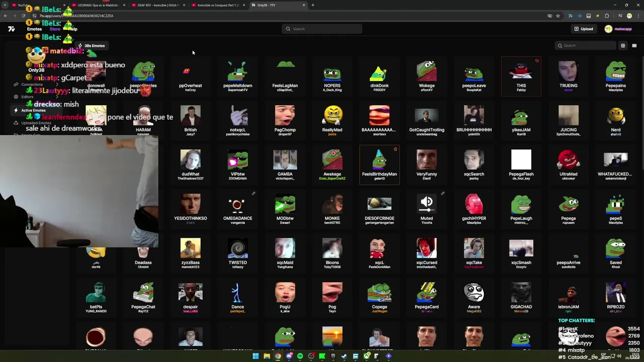Open the yikesJAM emote
The width and height of the screenshot is (644, 362).
521,121
